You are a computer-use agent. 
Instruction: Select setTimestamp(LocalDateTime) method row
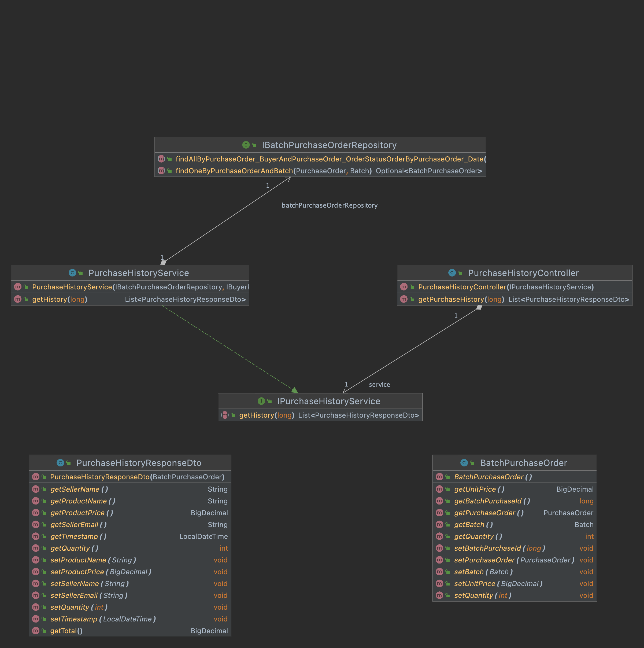(x=103, y=619)
